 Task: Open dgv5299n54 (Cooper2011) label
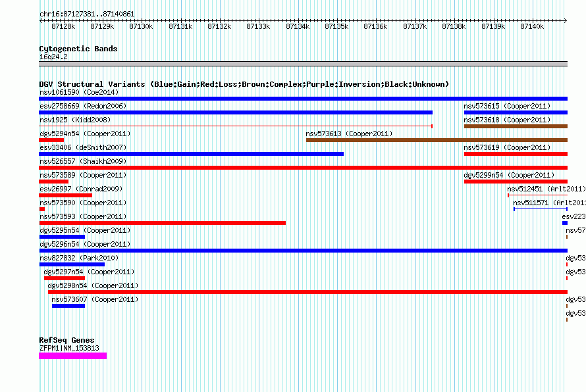[x=509, y=175]
